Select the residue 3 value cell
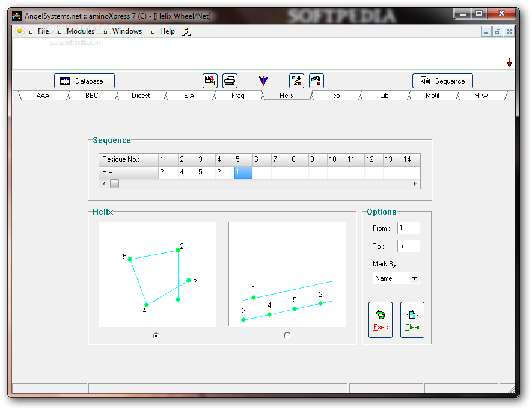532x410 pixels. click(x=206, y=172)
